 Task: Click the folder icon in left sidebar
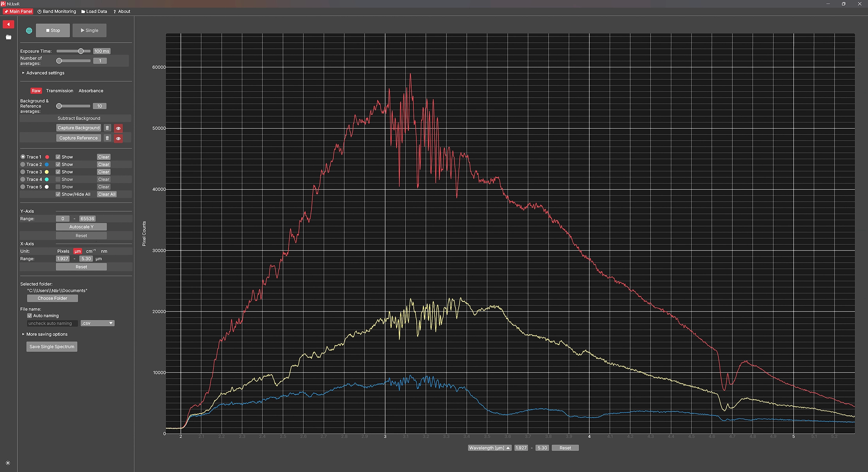8,37
